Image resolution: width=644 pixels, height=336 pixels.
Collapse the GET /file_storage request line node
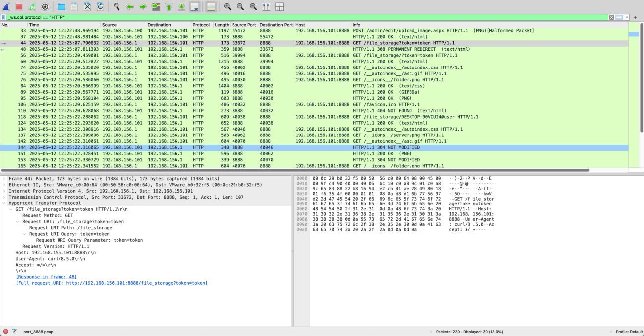point(11,209)
